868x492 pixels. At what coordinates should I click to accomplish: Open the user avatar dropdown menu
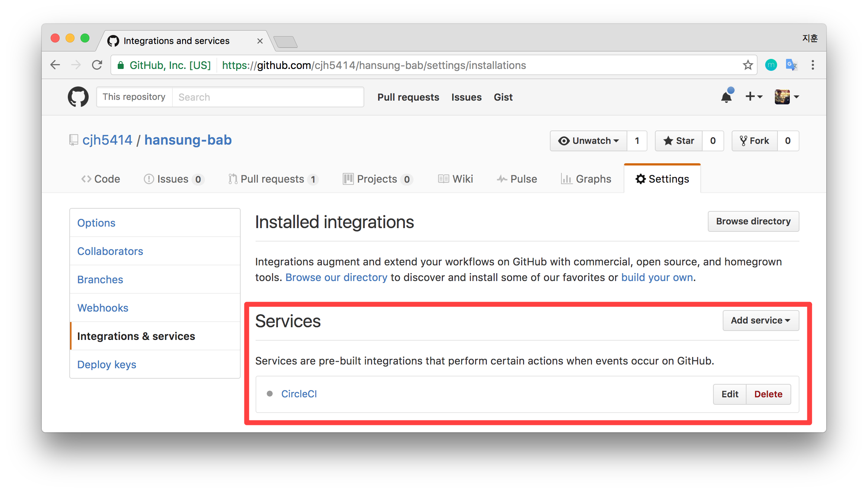point(787,97)
